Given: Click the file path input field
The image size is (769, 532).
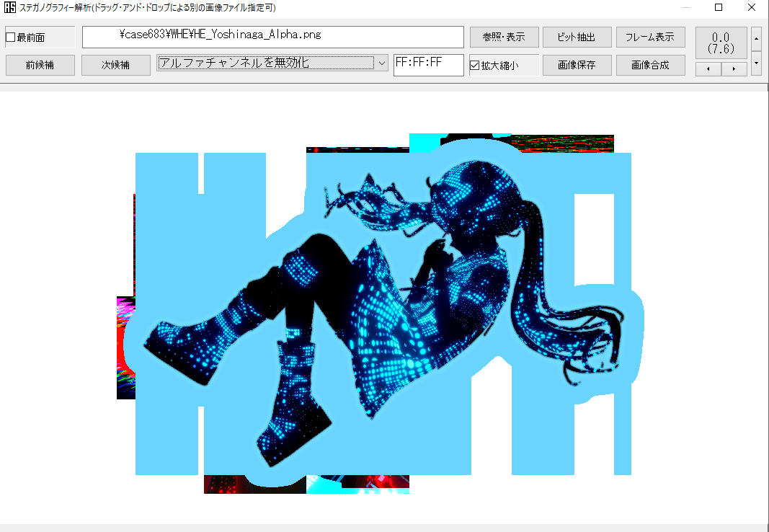Looking at the screenshot, I should tap(272, 37).
